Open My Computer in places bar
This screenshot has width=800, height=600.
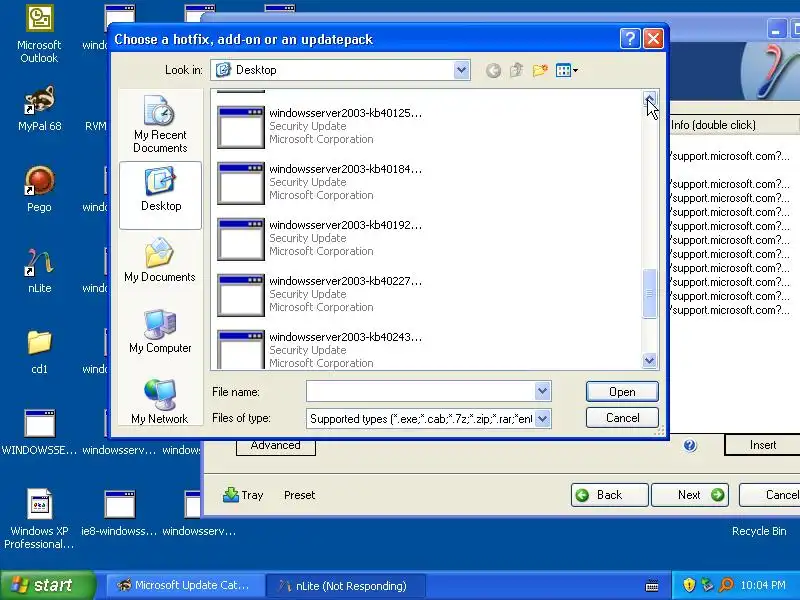pos(160,332)
